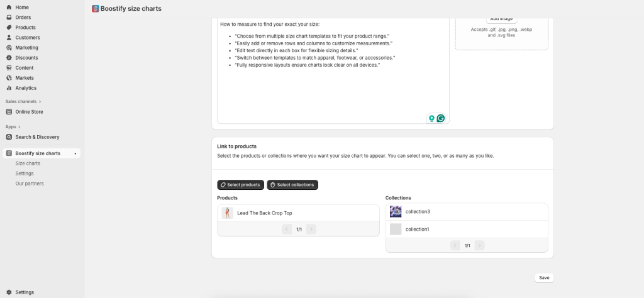Image resolution: width=644 pixels, height=298 pixels.
Task: Click previous page arrow under Products
Action: click(x=287, y=229)
